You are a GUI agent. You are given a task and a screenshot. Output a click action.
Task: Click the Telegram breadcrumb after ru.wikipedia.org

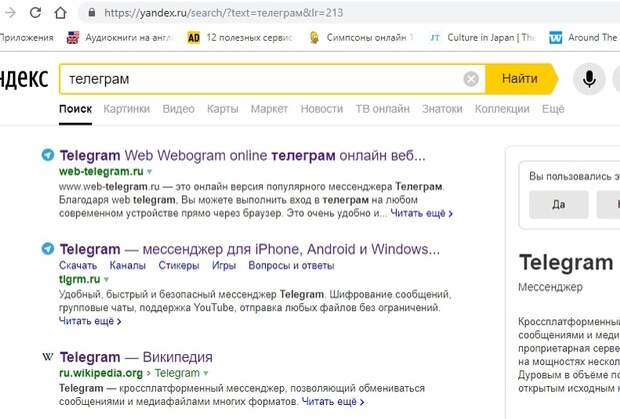click(x=177, y=373)
